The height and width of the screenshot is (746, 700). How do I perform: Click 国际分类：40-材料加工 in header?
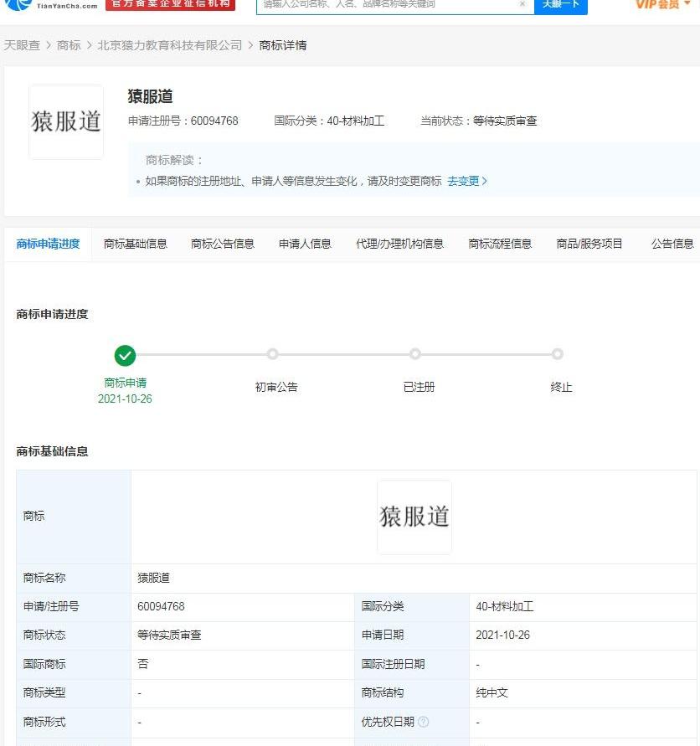point(329,121)
